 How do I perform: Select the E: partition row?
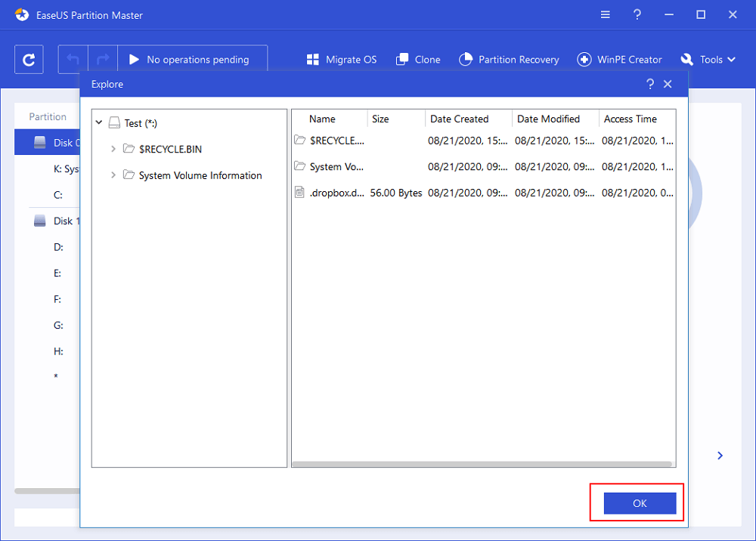(x=47, y=273)
